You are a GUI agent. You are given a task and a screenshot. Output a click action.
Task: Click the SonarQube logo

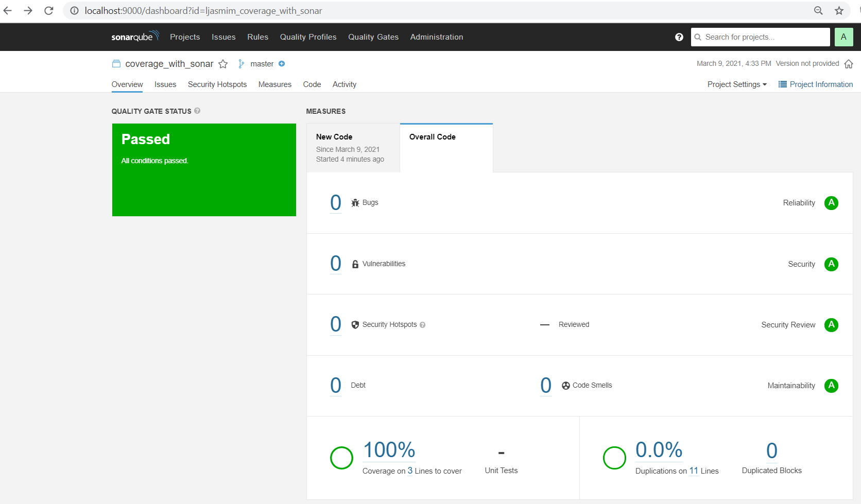point(135,37)
